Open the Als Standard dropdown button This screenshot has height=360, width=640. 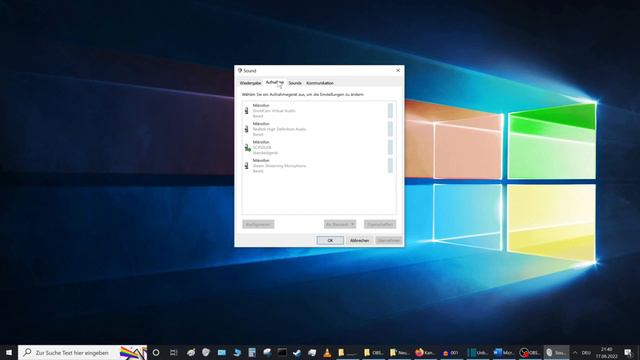[x=340, y=224]
